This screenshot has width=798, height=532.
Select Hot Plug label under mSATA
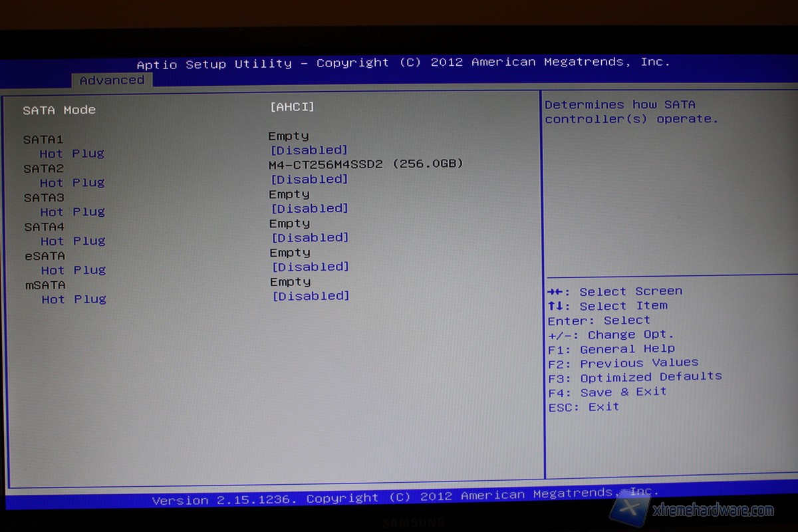tap(74, 299)
